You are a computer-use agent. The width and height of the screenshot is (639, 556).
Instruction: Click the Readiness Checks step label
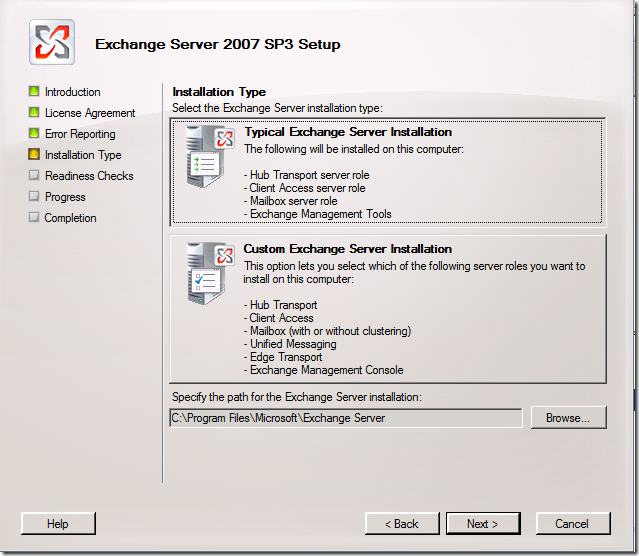(x=89, y=176)
